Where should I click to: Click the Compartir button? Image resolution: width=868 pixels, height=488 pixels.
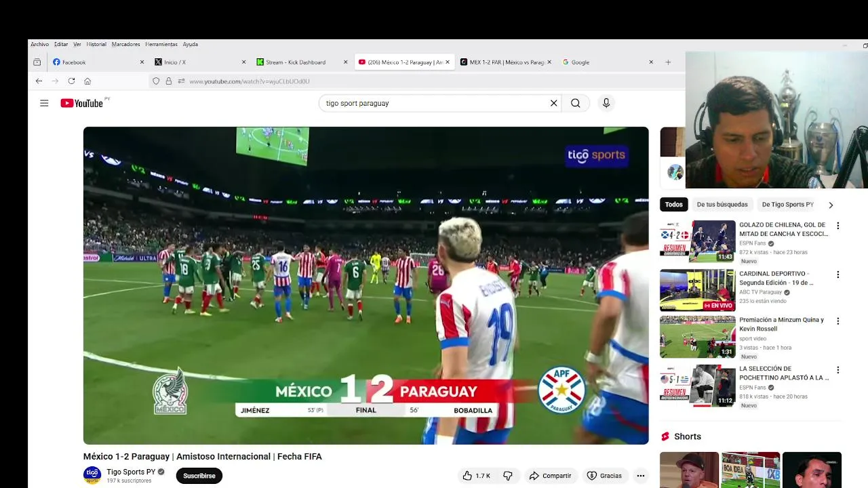[x=550, y=476]
